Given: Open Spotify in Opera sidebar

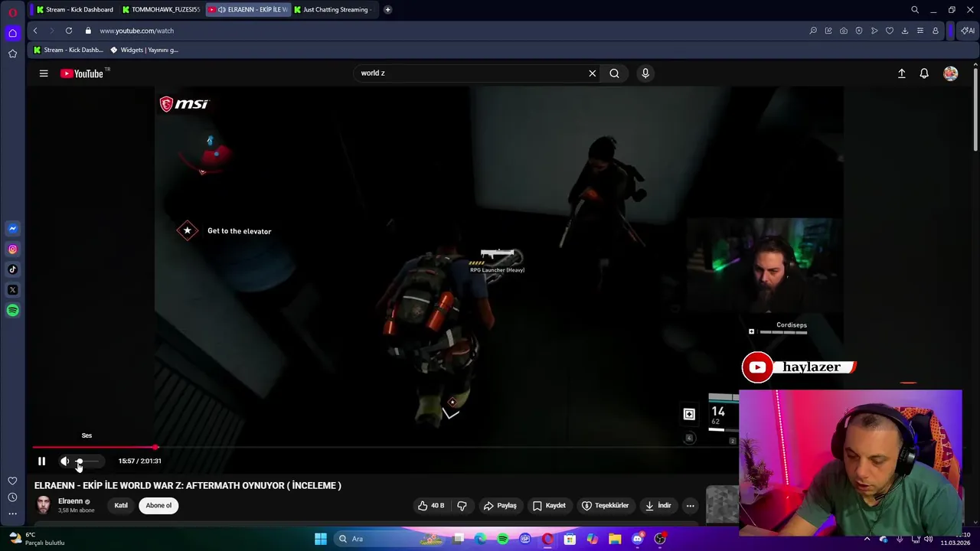Looking at the screenshot, I should 12,311.
